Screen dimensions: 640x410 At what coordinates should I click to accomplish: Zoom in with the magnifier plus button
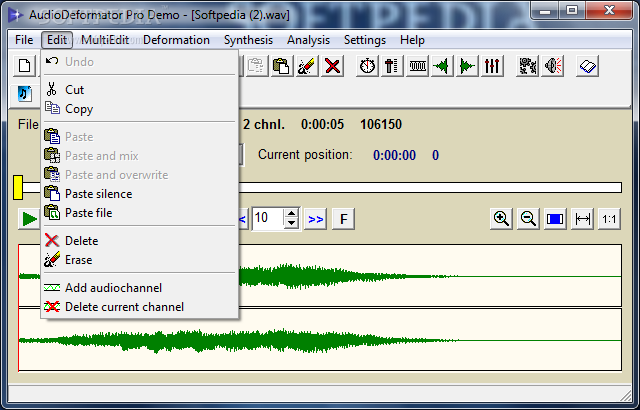click(501, 219)
